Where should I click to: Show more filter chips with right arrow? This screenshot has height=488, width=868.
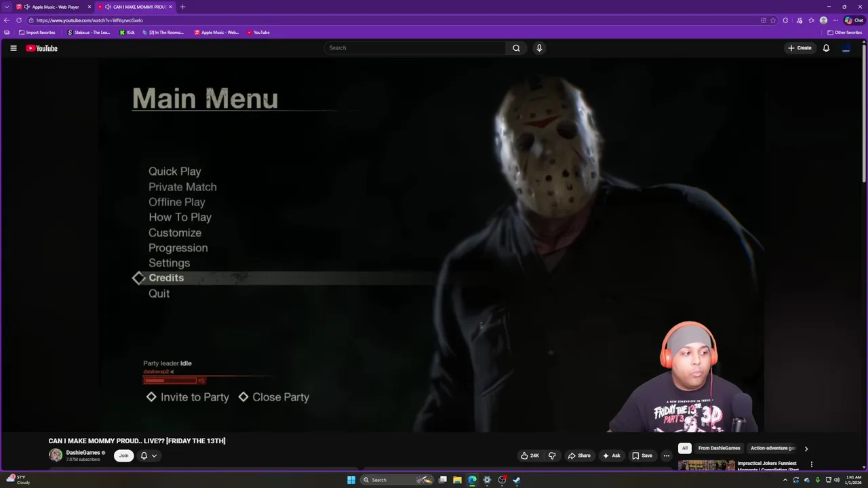coord(806,449)
